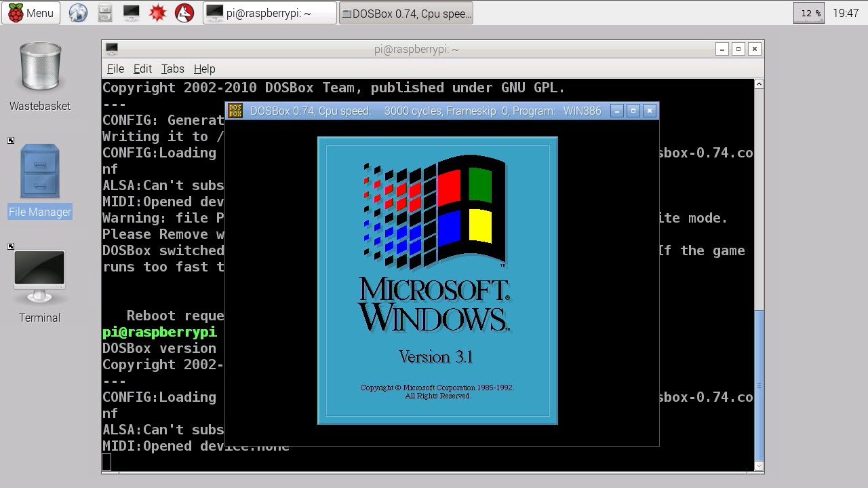The height and width of the screenshot is (488, 868).
Task: Click the "3000 cycles" text in DOSBox title
Action: tap(413, 111)
